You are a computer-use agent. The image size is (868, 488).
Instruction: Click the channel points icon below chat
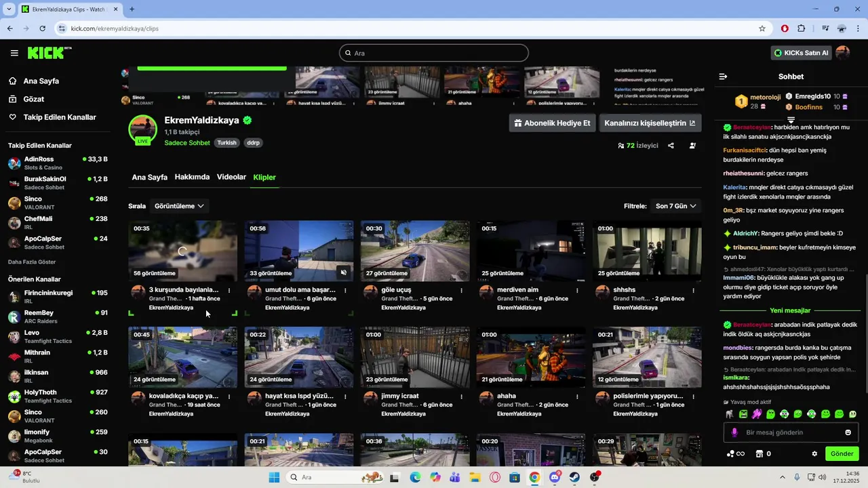(x=735, y=454)
